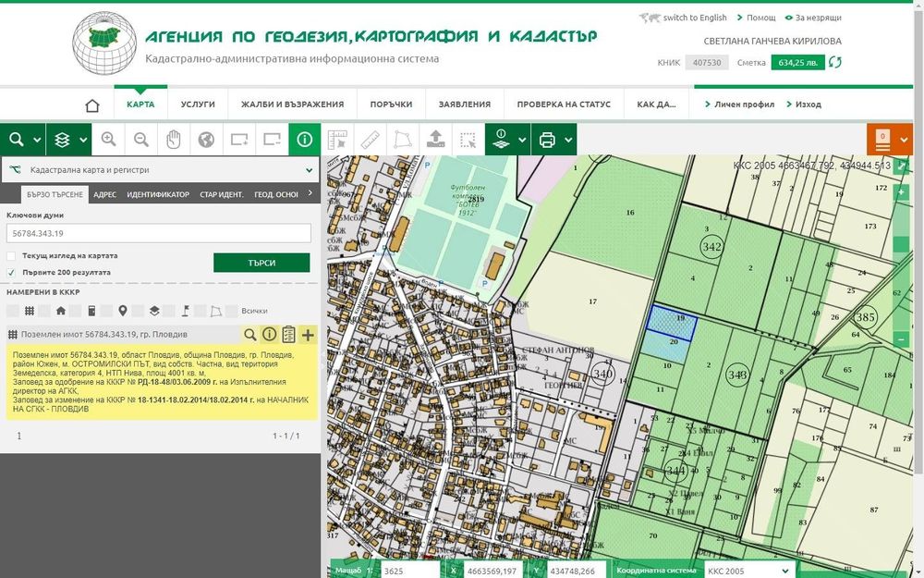Add the found parcel with plus icon
The image size is (924, 578).
click(308, 335)
